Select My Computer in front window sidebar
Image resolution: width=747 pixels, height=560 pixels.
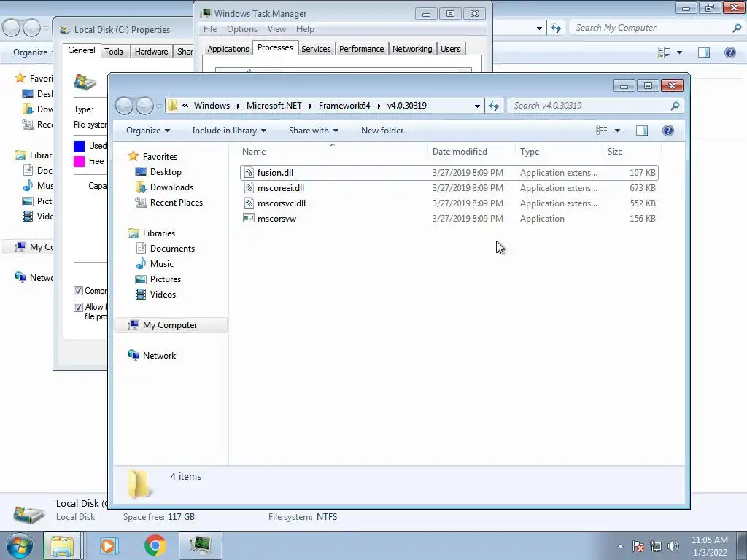pos(169,324)
